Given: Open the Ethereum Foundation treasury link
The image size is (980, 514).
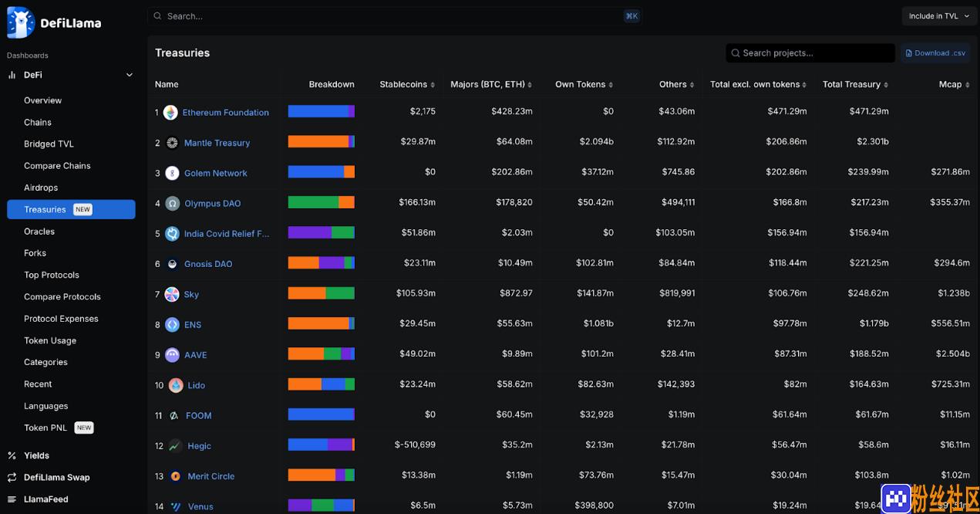Looking at the screenshot, I should 226,113.
